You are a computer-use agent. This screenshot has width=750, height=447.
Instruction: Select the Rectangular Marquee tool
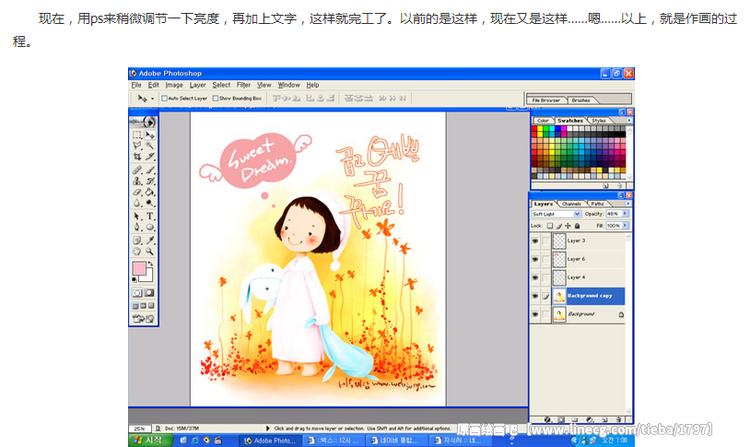[x=137, y=135]
